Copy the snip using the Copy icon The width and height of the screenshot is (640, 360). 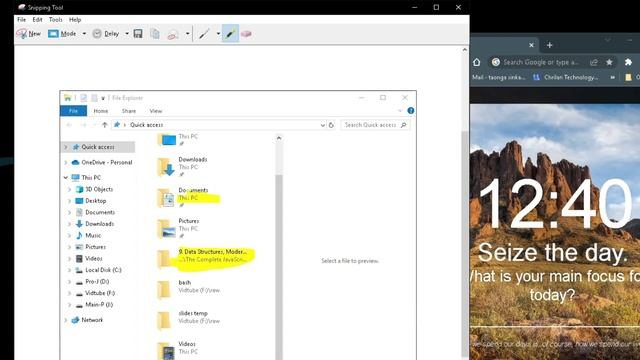click(155, 34)
